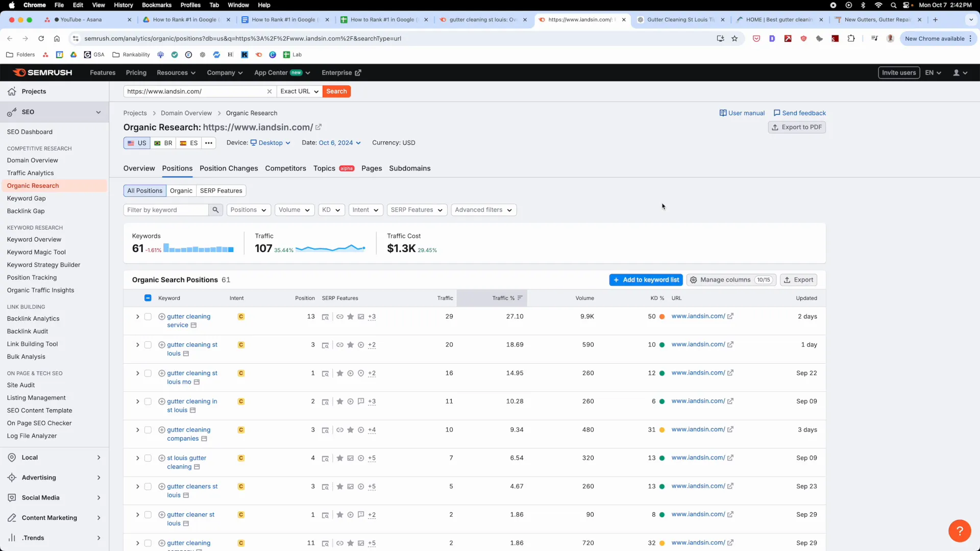Open the browser new tab plus button
This screenshot has width=980, height=551.
coord(935,19)
